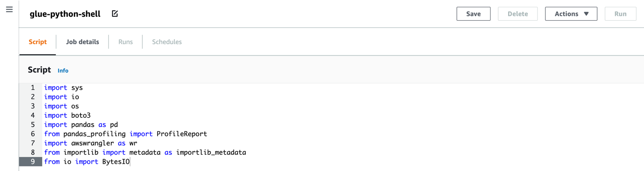
Task: Open the Schedules tab
Action: [x=167, y=42]
